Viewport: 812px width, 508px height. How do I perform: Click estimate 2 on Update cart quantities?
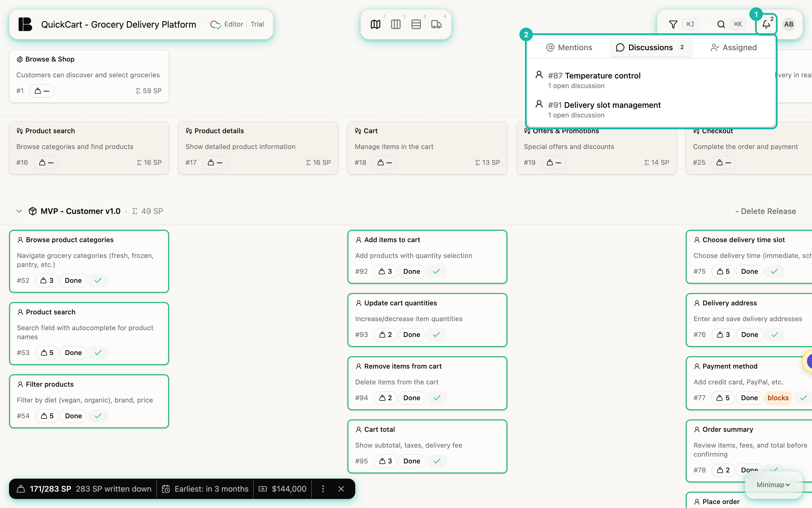pos(385,335)
